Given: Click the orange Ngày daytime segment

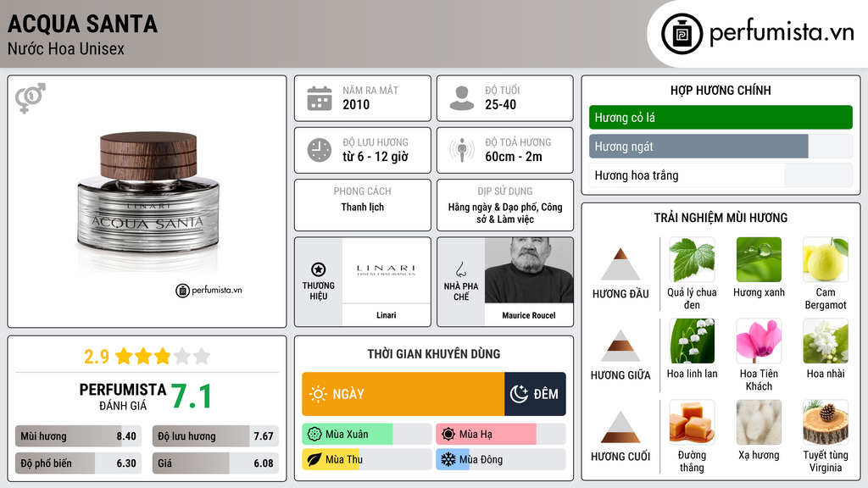Looking at the screenshot, I should click(x=403, y=394).
